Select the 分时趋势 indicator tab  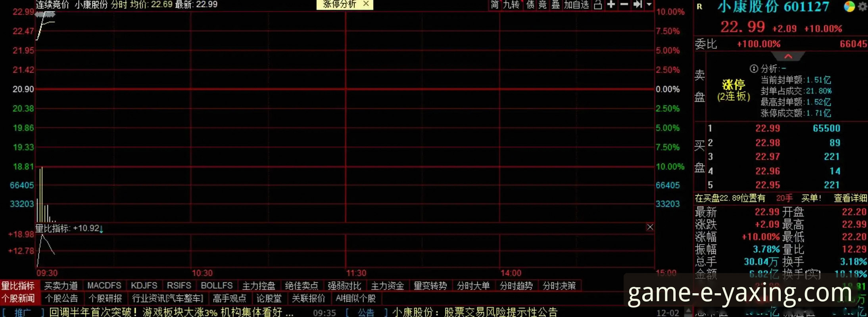tap(516, 286)
